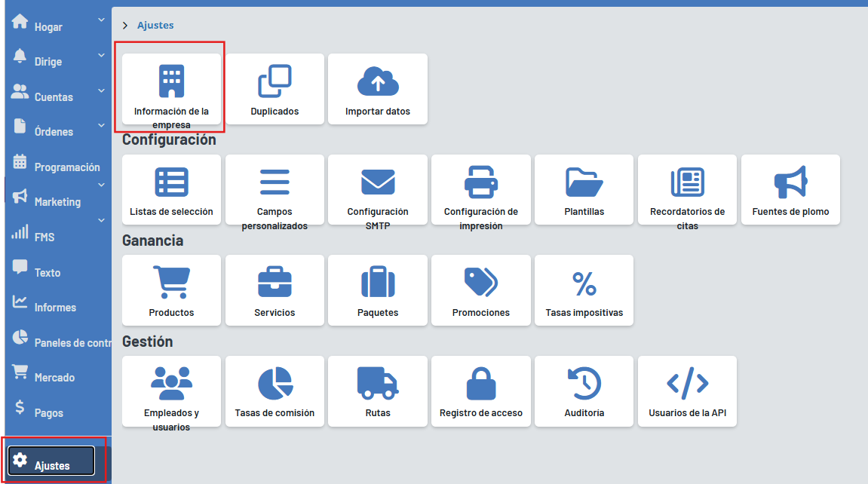Click the Productos tile label
The height and width of the screenshot is (484, 868).
[x=171, y=313]
